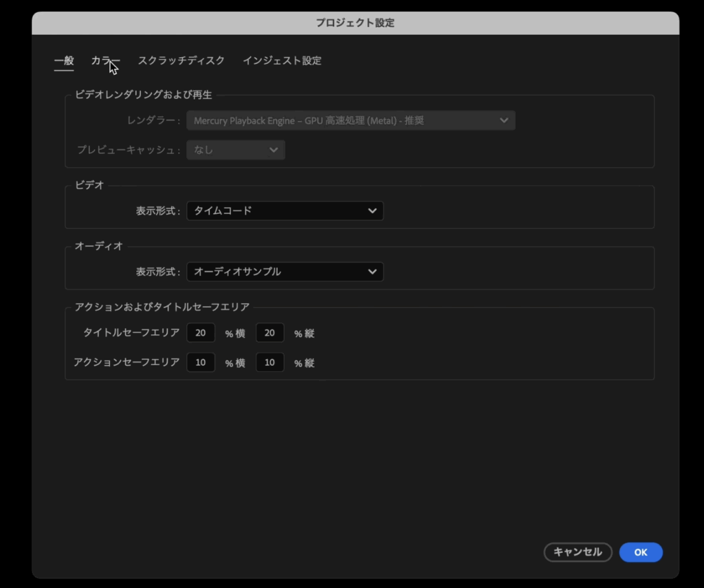The width and height of the screenshot is (704, 588).
Task: Click the タイトルセーフエリア 縦 percentage field
Action: click(269, 333)
